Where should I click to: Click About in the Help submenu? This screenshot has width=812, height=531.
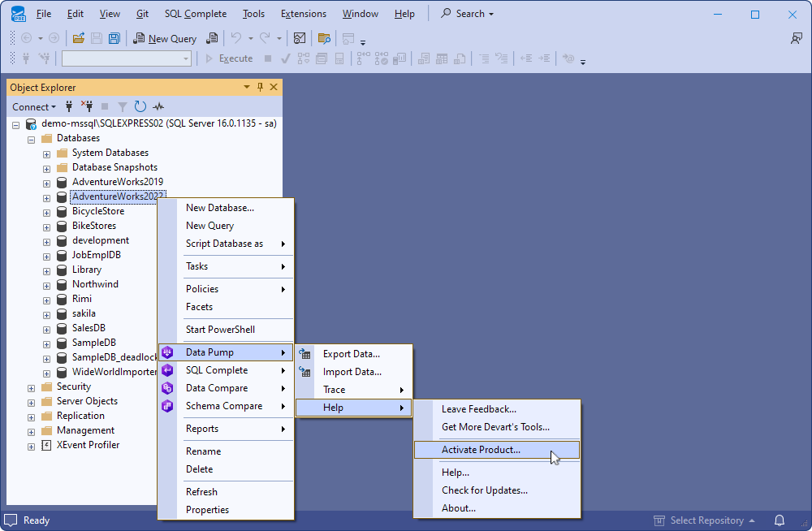click(x=497, y=508)
